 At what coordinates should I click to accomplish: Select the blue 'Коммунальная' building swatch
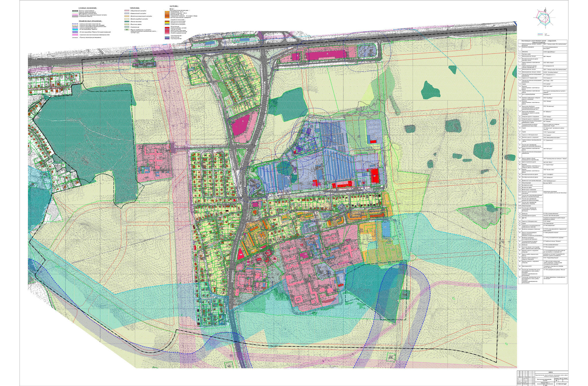pyautogui.click(x=167, y=37)
